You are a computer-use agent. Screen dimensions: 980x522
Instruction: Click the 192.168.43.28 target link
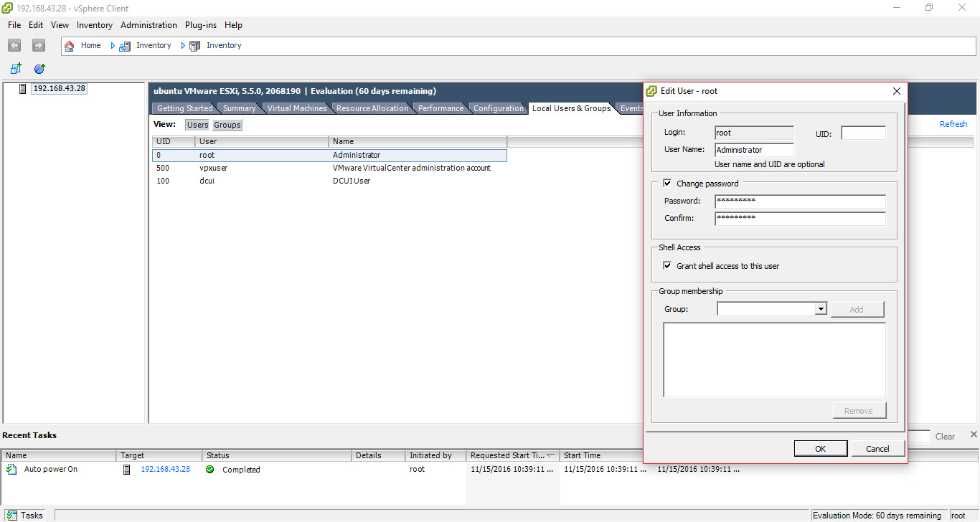(165, 469)
